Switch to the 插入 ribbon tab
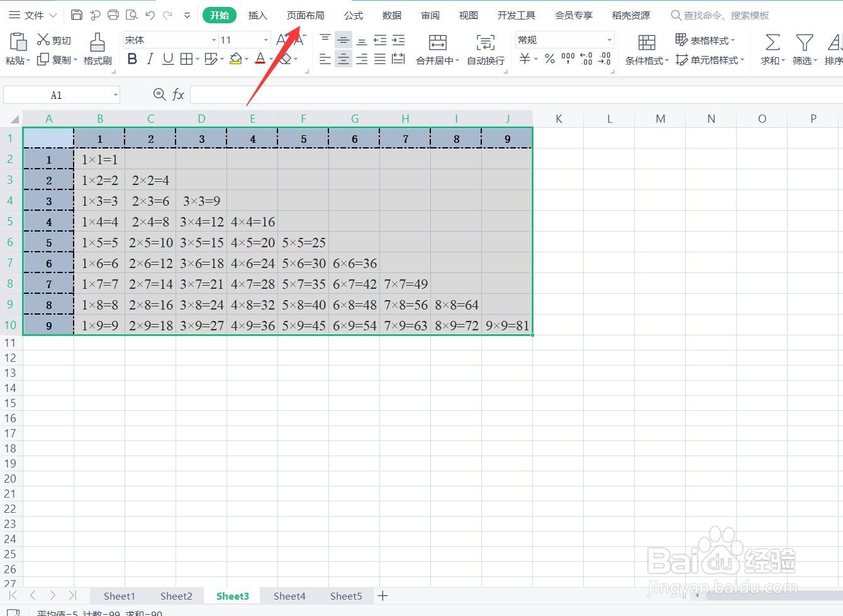Screen dimensions: 843x616 (257, 15)
